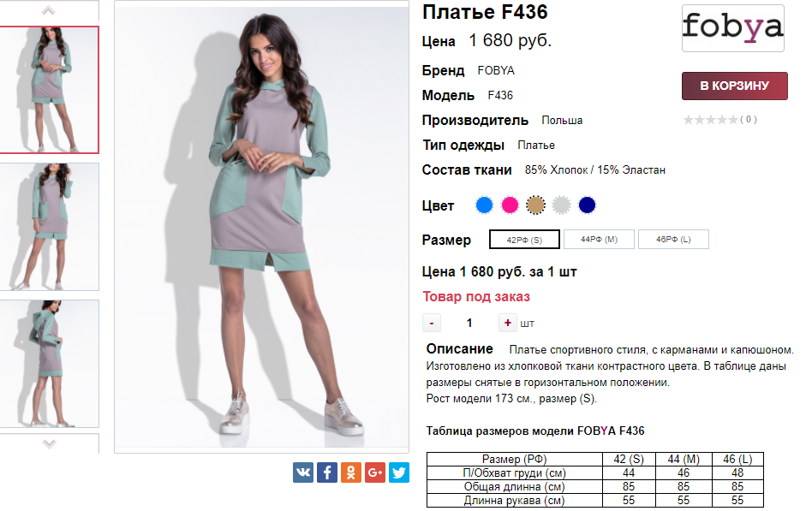Show previous thumbnails with the up chevron
Image resolution: width=812 pixels, height=511 pixels.
click(48, 10)
